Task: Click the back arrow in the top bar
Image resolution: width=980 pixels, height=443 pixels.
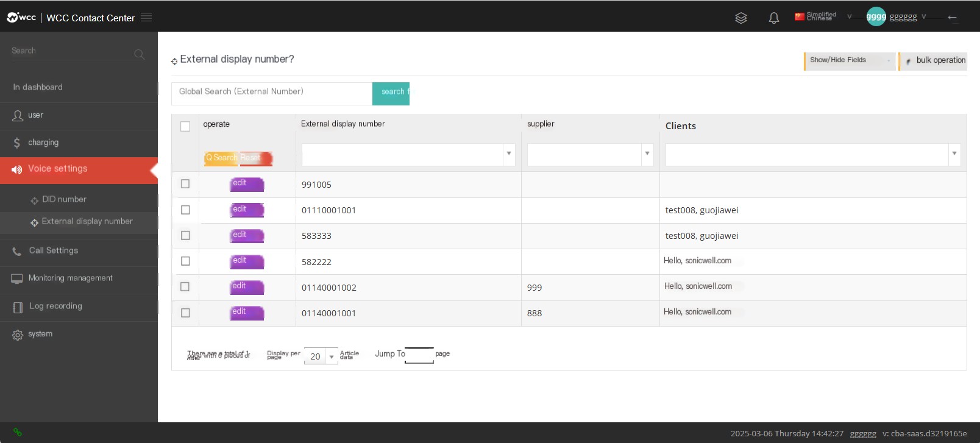Action: click(x=953, y=17)
